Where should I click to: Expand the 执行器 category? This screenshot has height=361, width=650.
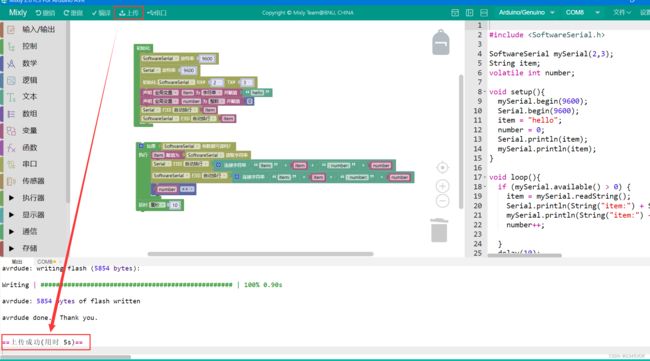pyautogui.click(x=33, y=198)
